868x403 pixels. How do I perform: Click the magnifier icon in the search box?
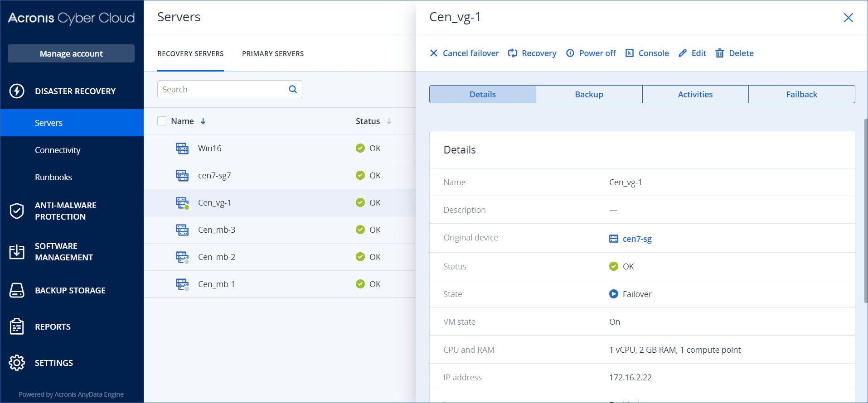coord(293,89)
